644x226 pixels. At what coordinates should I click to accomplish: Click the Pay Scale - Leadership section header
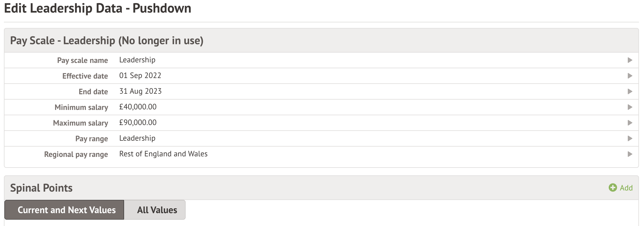[107, 41]
